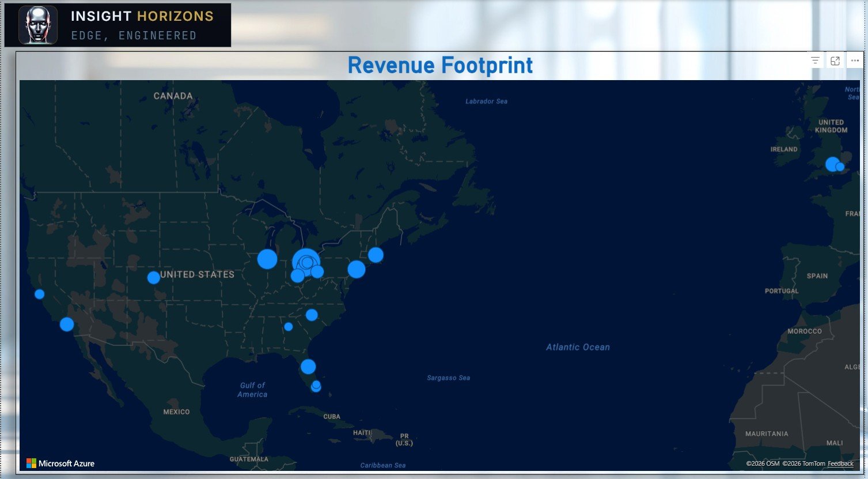Click the ©2026 OSM attribution
868x479 pixels.
pos(763,463)
